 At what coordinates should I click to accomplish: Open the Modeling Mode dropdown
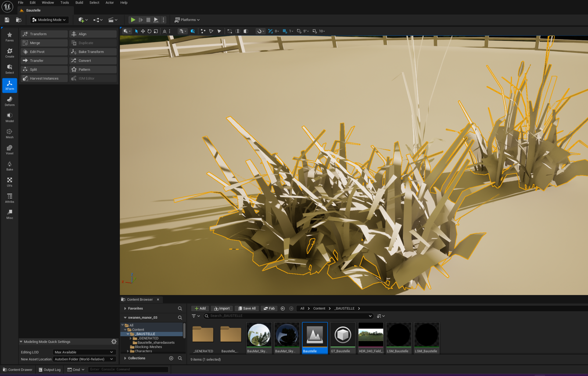(49, 20)
